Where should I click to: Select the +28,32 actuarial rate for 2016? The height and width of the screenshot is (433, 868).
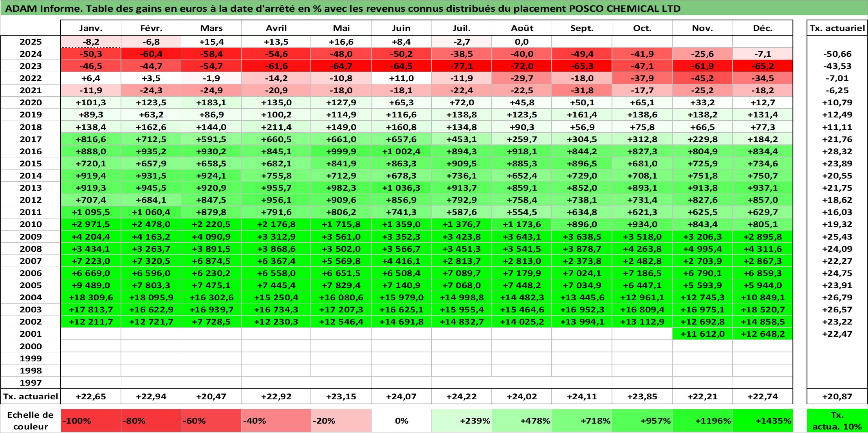pyautogui.click(x=837, y=152)
